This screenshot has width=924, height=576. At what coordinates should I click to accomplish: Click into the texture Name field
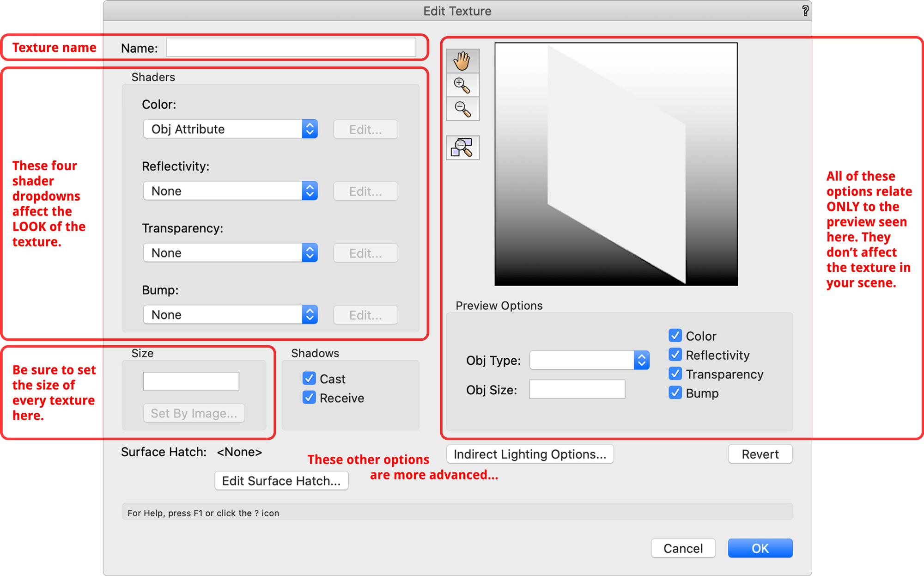coord(291,48)
